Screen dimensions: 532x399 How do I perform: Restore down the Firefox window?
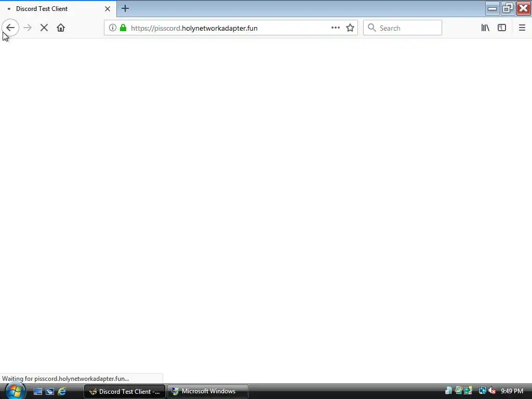coord(508,8)
